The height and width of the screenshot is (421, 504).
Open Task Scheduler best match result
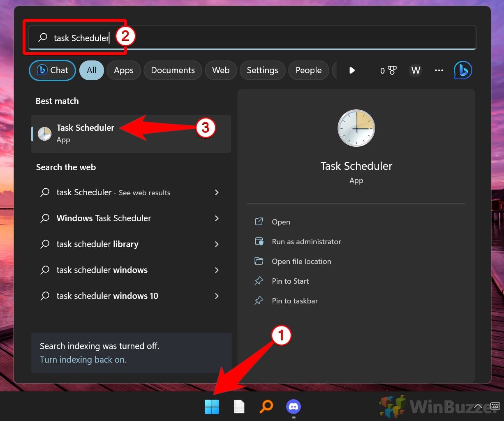pyautogui.click(x=86, y=133)
